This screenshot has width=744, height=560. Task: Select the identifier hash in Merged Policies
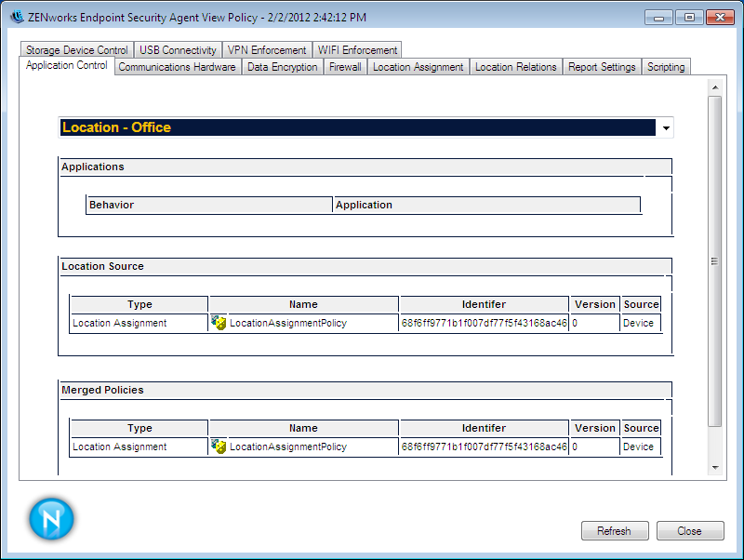tap(484, 447)
